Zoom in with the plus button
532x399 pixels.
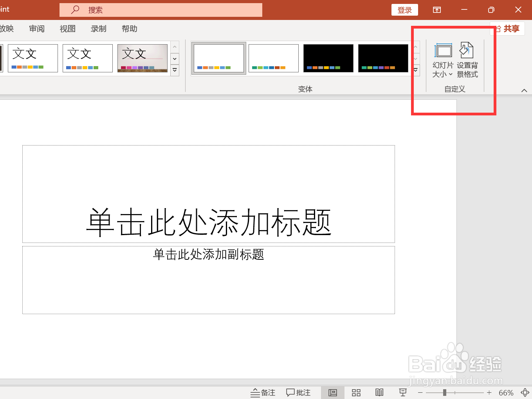point(489,392)
